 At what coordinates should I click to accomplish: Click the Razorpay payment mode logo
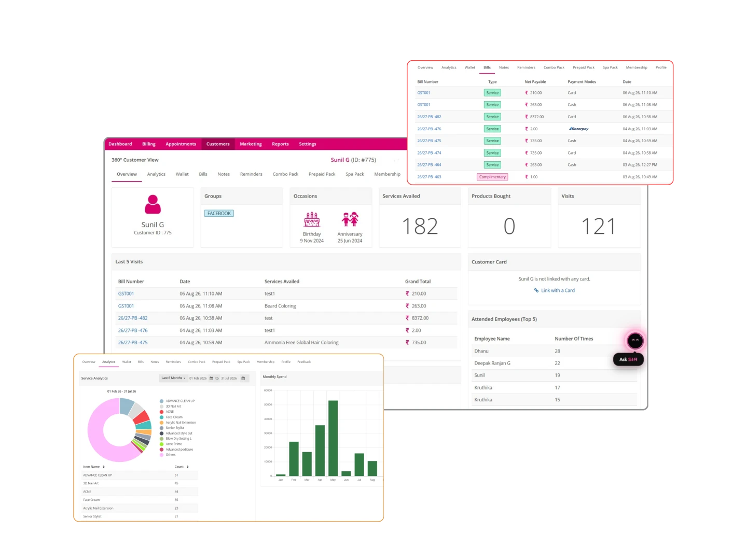[578, 129]
